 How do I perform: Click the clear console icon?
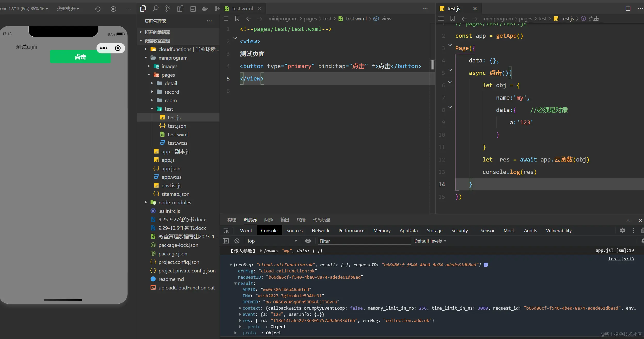(x=237, y=241)
